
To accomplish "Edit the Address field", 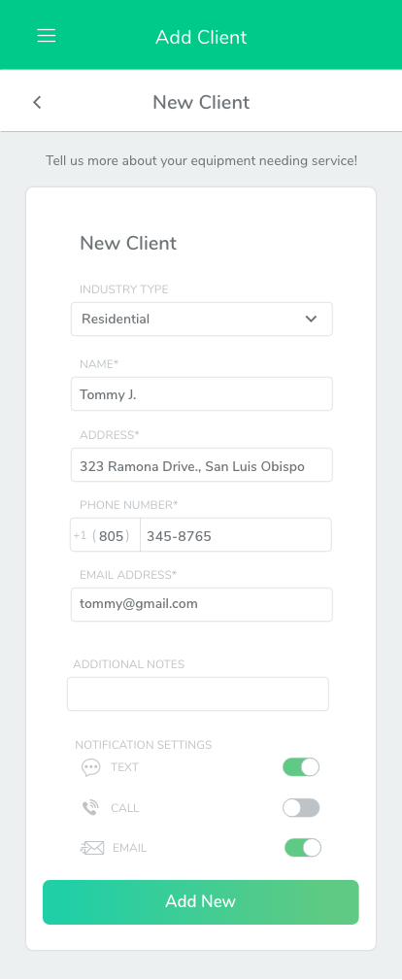I will 201,464.
